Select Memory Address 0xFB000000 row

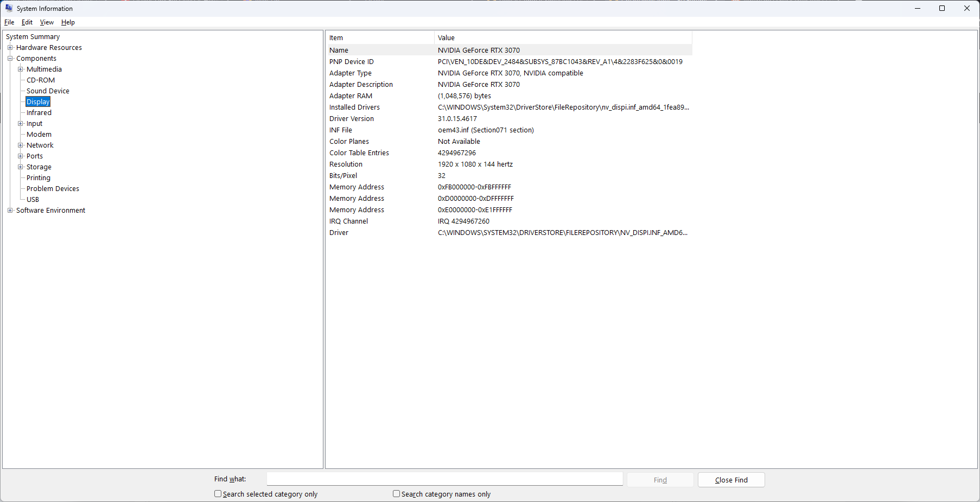coord(509,187)
